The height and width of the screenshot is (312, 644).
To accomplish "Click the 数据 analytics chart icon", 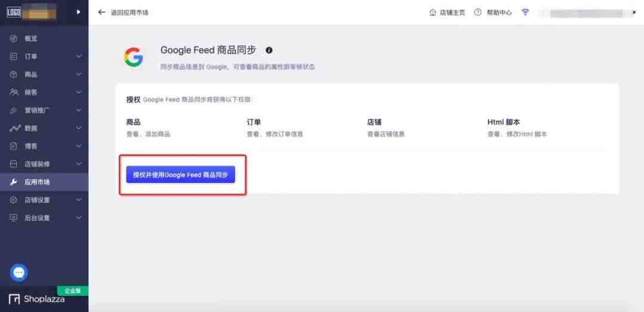I will 14,129.
